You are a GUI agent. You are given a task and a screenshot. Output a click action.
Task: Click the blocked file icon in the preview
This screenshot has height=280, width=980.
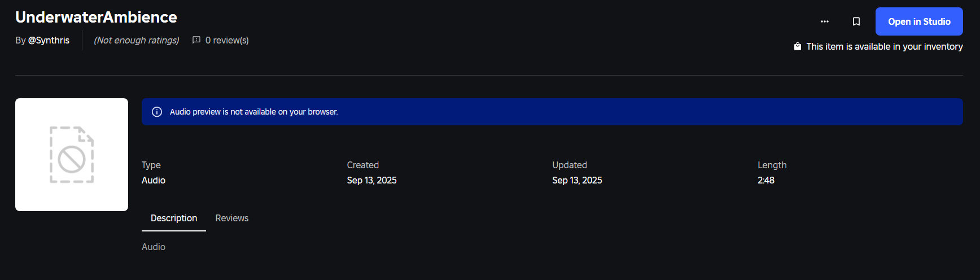click(x=72, y=155)
